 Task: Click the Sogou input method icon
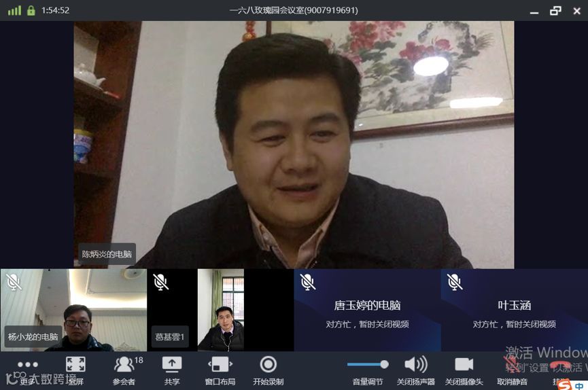tap(565, 385)
